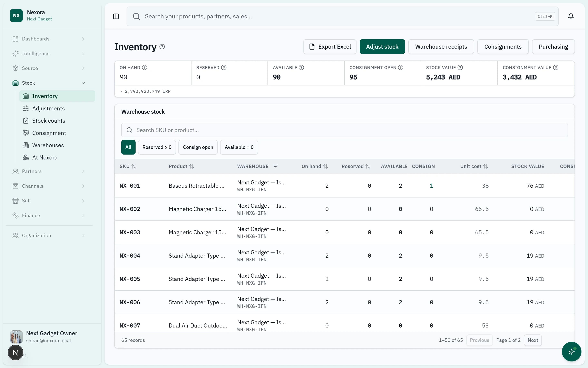This screenshot has height=368, width=588.
Task: Open Warehouse receipts
Action: (x=441, y=47)
